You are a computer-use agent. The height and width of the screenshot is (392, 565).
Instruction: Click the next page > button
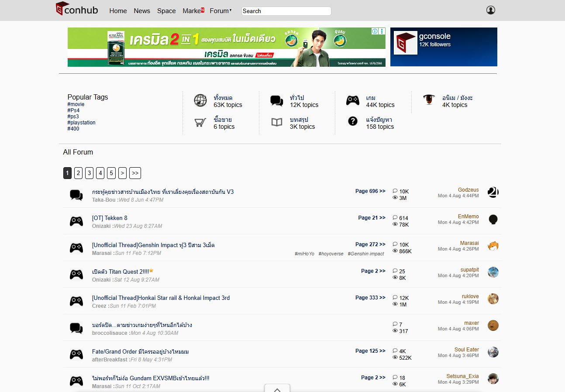(x=122, y=173)
